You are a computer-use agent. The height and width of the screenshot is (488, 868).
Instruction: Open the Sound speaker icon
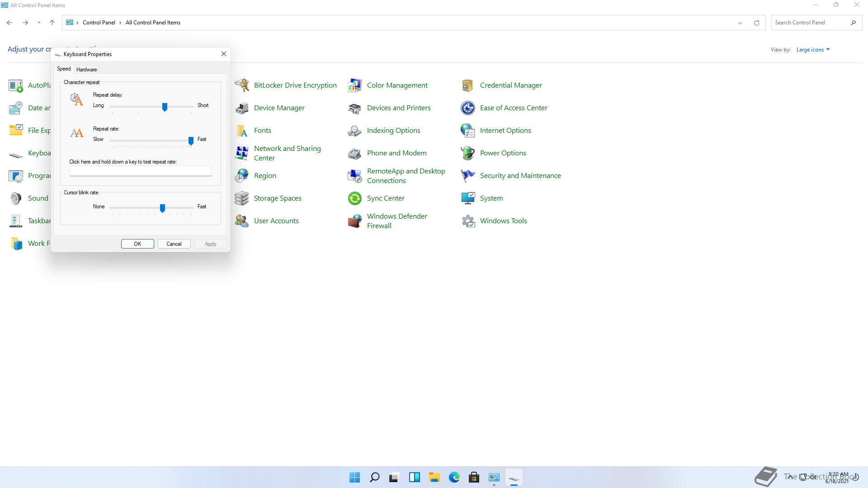pos(16,198)
